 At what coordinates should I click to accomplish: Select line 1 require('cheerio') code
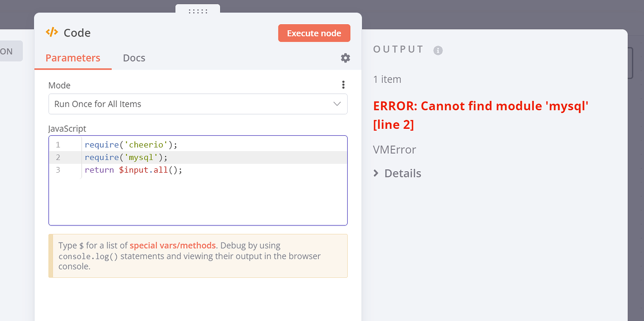[131, 145]
